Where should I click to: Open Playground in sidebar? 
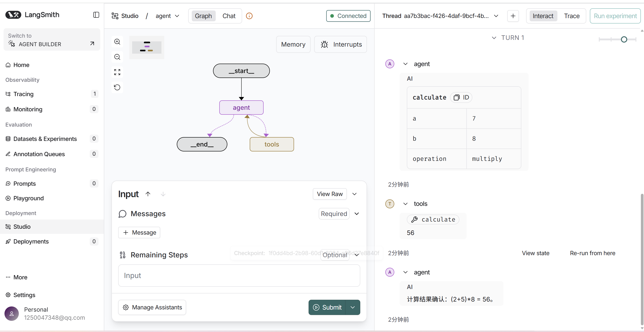pos(28,198)
